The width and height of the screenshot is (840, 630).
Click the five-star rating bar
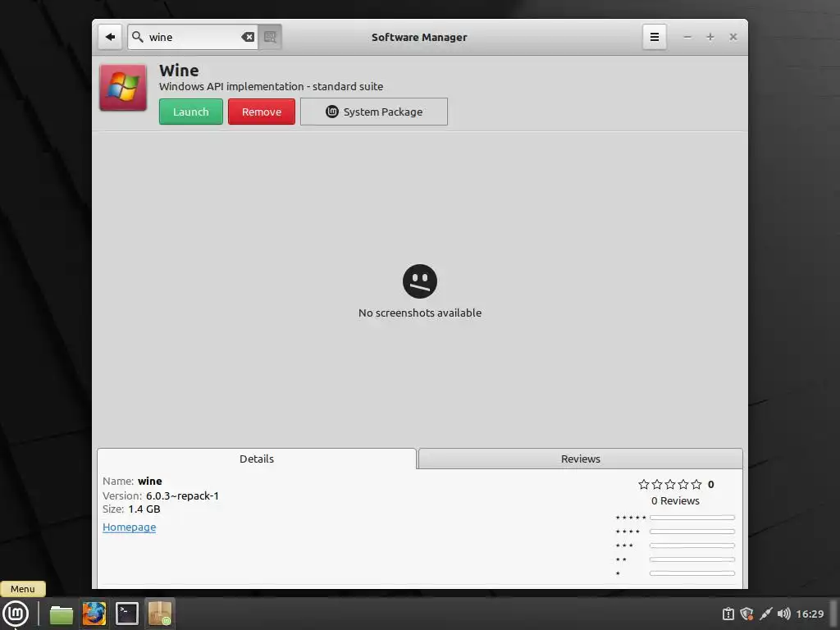coord(692,518)
